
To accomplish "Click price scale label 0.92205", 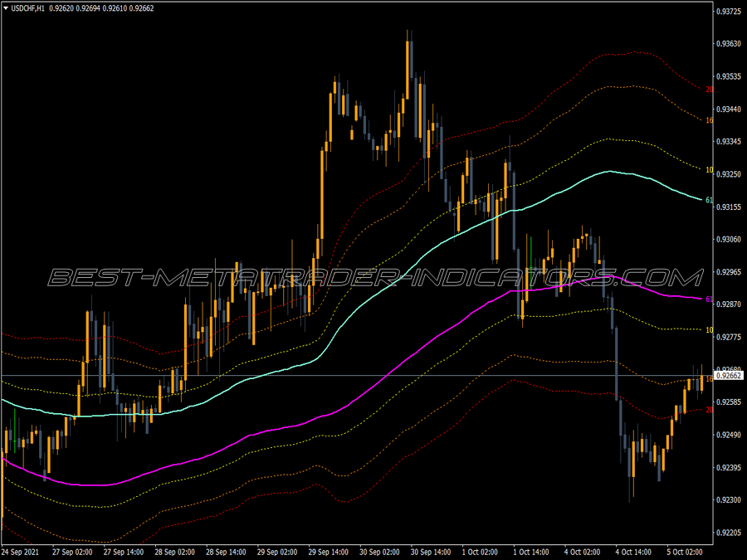I will [729, 533].
